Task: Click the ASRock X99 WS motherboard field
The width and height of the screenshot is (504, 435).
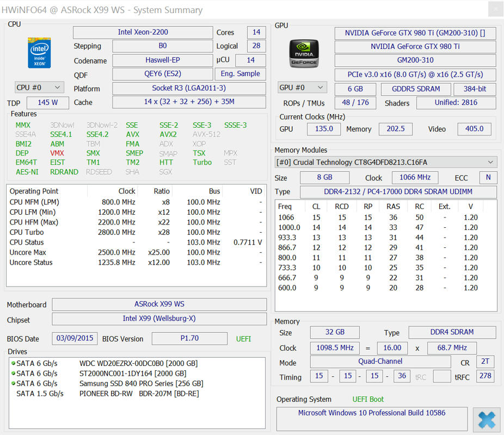Action: 159,304
